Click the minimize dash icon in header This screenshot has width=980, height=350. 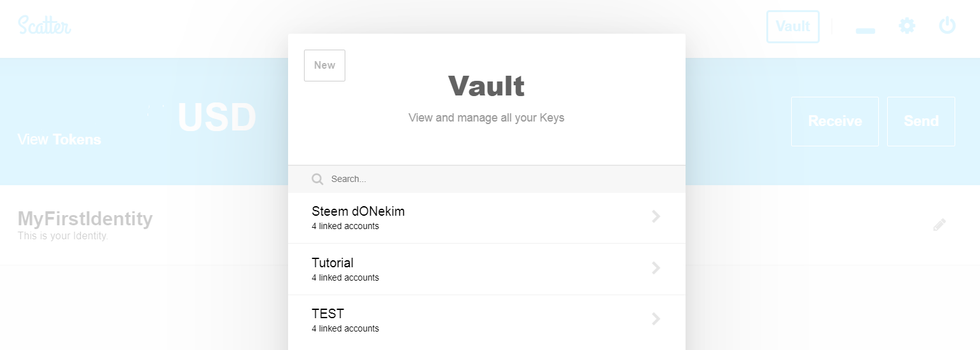coord(866,31)
